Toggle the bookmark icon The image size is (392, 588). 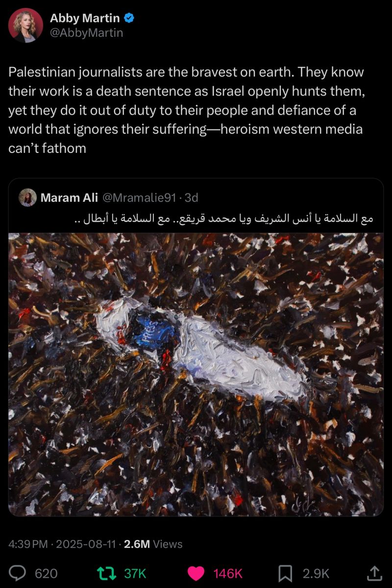click(285, 573)
